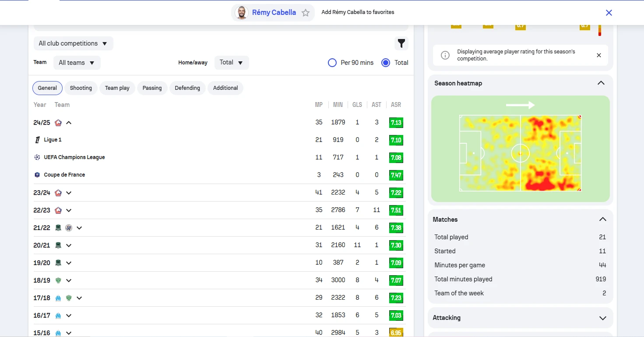
Task: Click the Ligue 1 competition logo
Action: point(37,140)
